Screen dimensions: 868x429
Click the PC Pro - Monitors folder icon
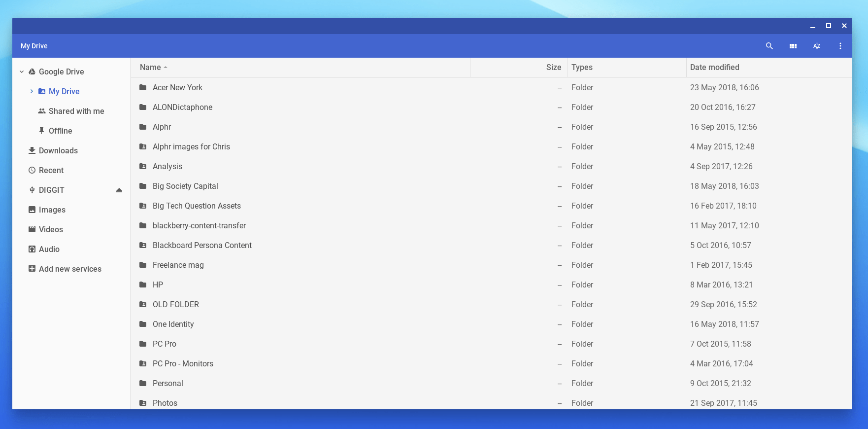tap(143, 363)
